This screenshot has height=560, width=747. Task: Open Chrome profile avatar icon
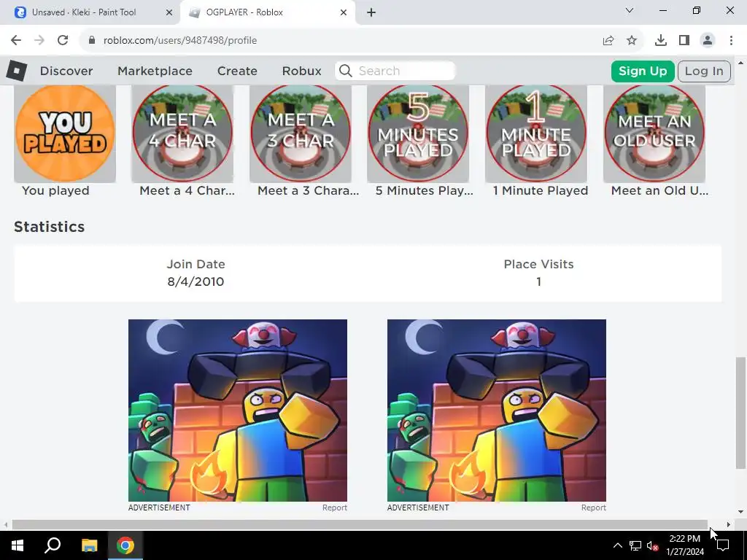coord(708,41)
